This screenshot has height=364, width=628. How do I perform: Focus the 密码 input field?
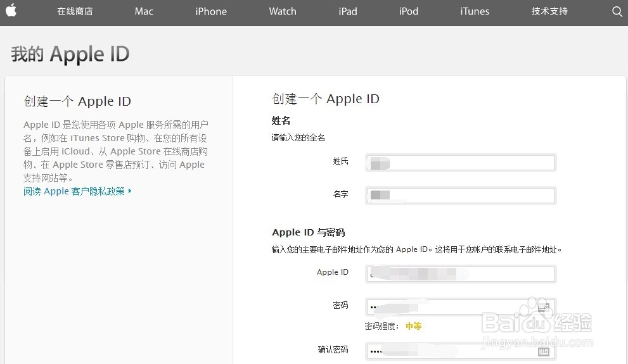point(461,307)
